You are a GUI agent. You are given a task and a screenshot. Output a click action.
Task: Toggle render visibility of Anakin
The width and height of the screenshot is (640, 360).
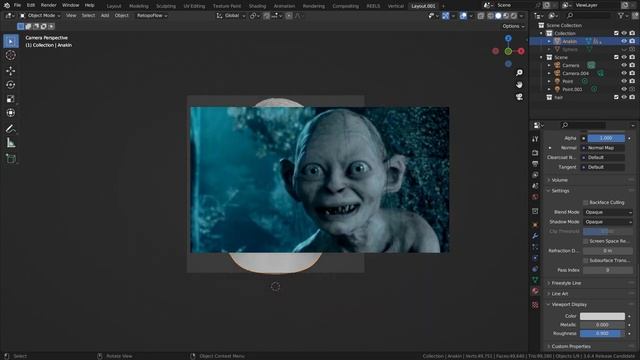coord(632,41)
